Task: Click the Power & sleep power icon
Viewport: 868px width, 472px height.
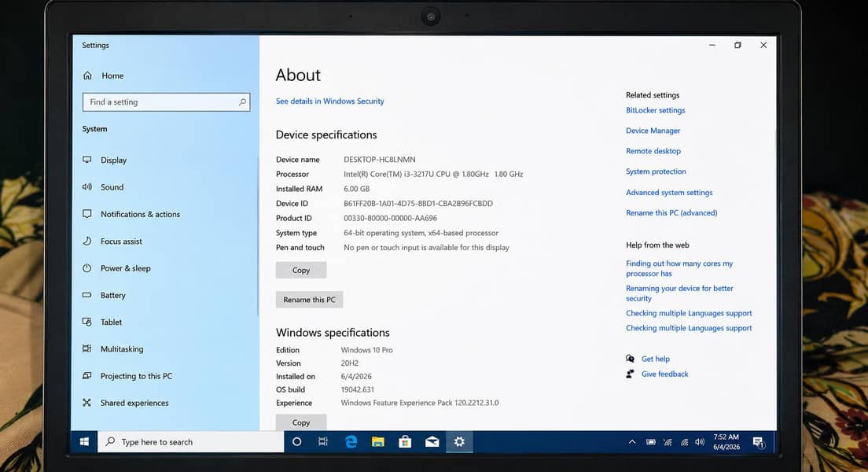Action: click(x=87, y=268)
